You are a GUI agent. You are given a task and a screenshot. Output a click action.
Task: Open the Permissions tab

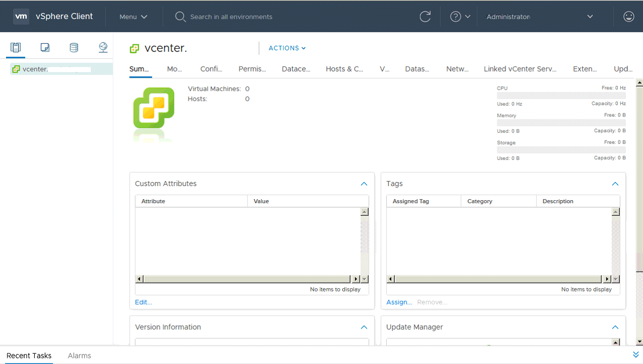[252, 69]
